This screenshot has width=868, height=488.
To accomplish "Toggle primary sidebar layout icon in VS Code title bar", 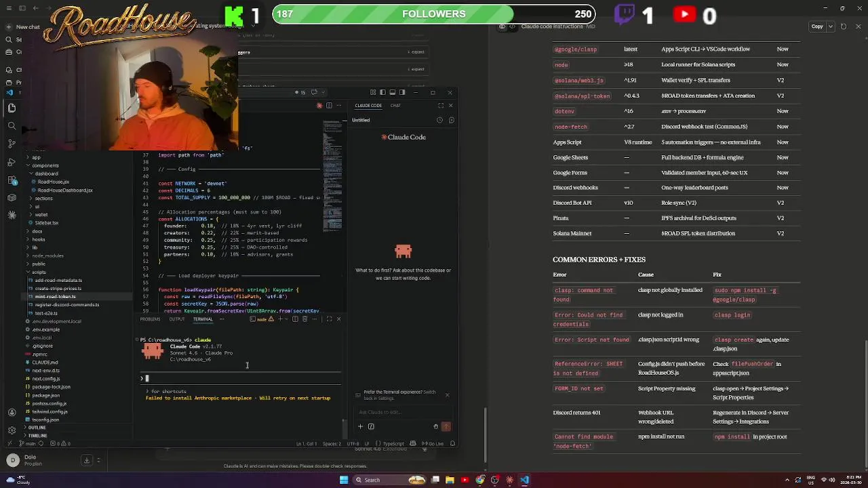I will click(382, 92).
